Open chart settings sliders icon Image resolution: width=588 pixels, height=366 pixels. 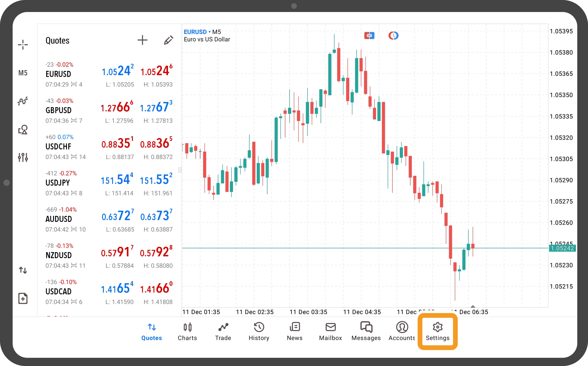(23, 157)
